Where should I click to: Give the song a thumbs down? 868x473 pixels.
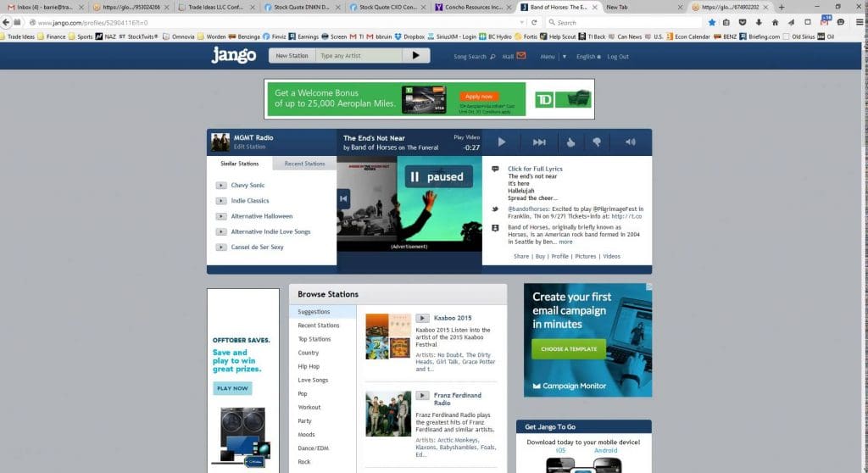tap(597, 142)
